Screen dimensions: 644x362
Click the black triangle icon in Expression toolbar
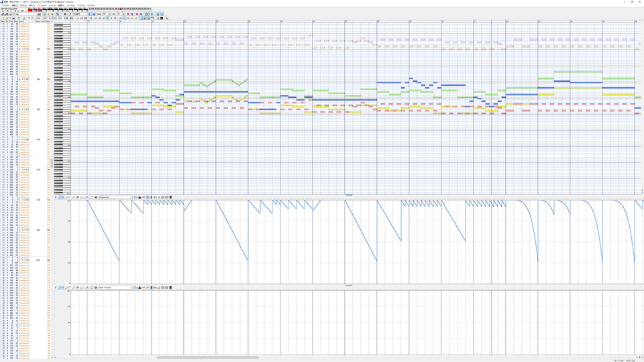coord(140,197)
